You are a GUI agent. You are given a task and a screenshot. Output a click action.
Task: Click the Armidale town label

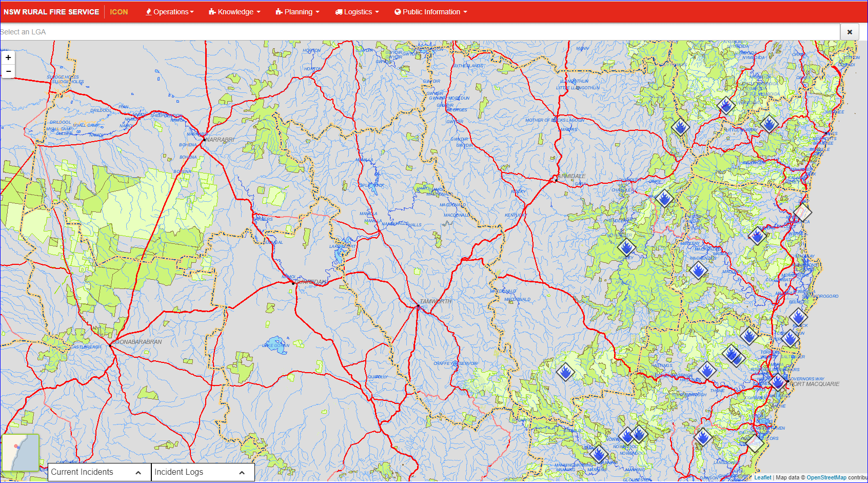(x=571, y=176)
